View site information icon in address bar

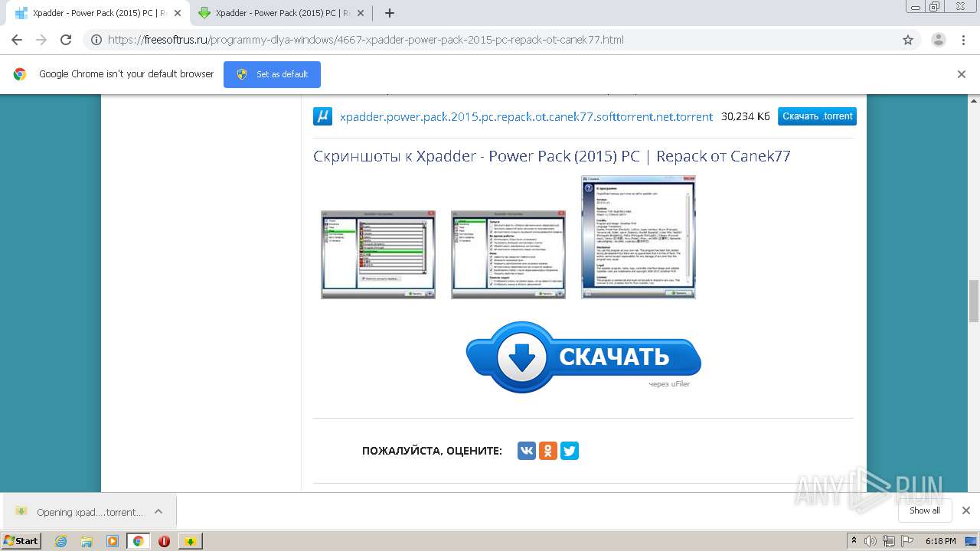(x=96, y=40)
